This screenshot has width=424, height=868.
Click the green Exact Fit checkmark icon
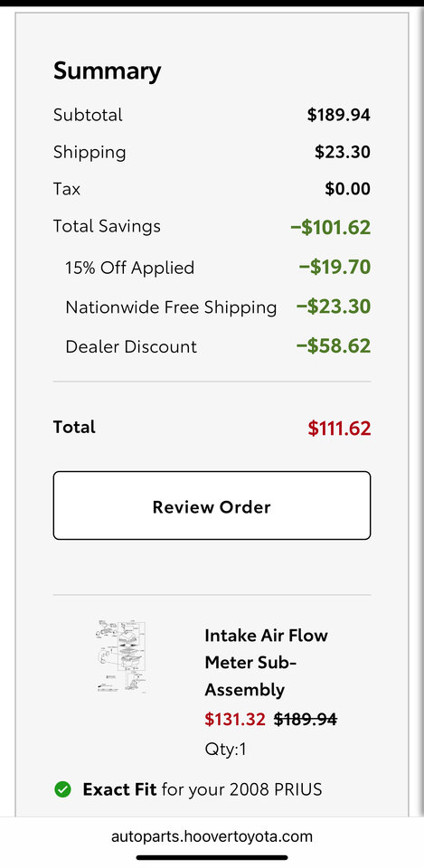click(63, 789)
